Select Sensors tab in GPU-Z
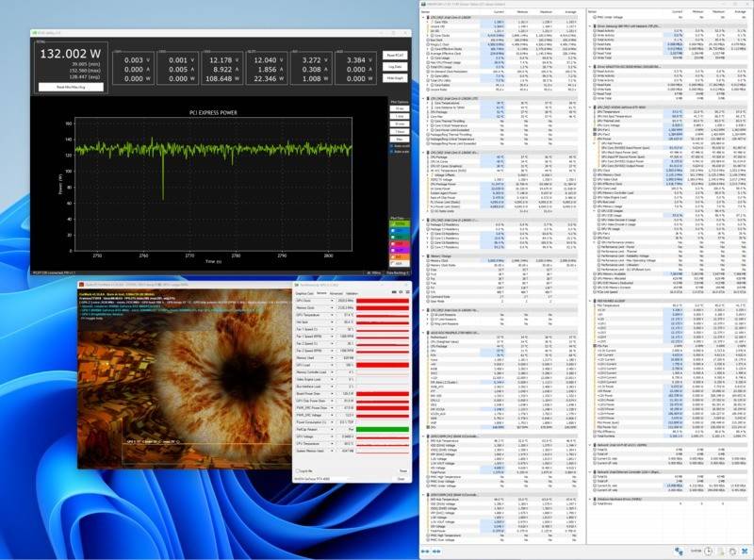754x560 pixels. 321,293
